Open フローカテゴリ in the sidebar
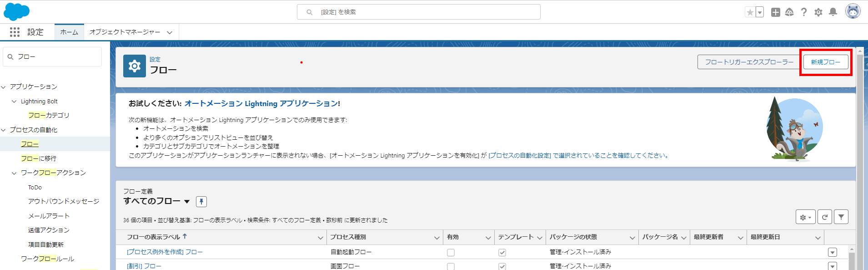Image resolution: width=868 pixels, height=270 pixels. 49,115
